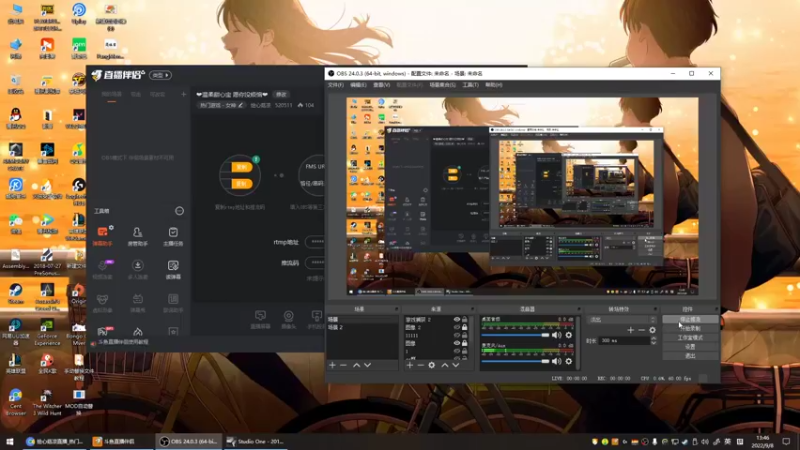Click transition duration 300 ms input field
Screen dimensions: 800x450
point(624,340)
